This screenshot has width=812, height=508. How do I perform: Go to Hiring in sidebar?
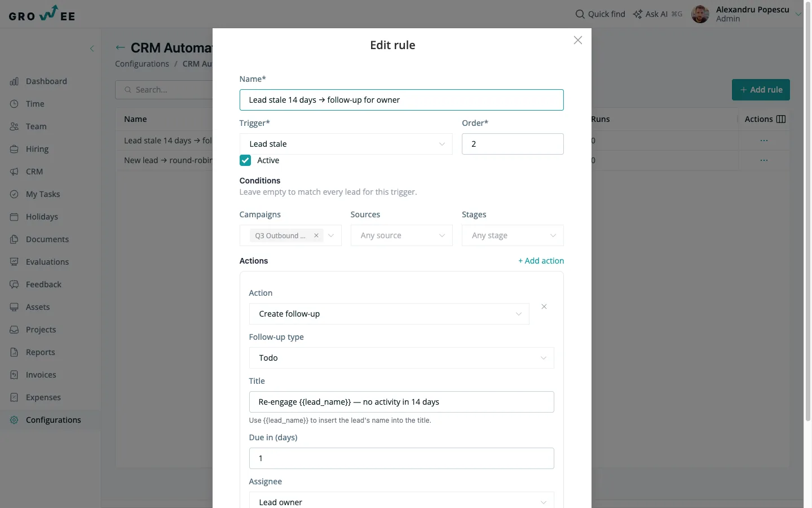(37, 149)
